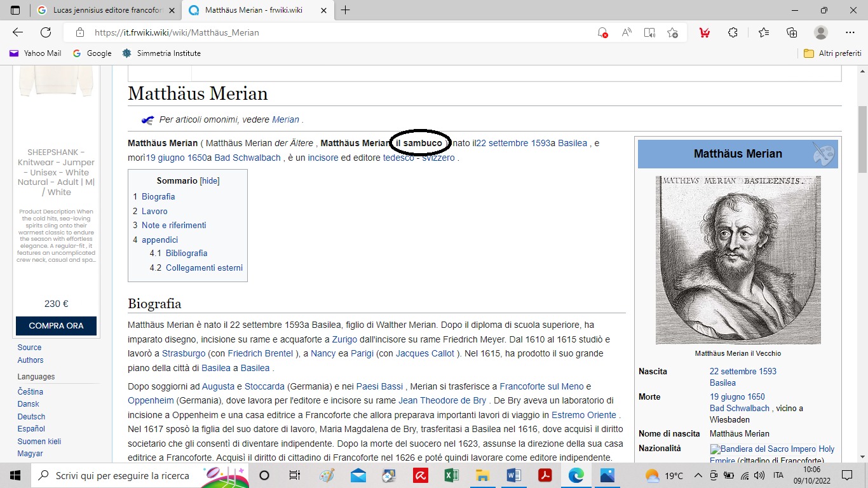Viewport: 868px width, 488px height.
Task: Open Excel from the taskbar
Action: click(x=451, y=475)
